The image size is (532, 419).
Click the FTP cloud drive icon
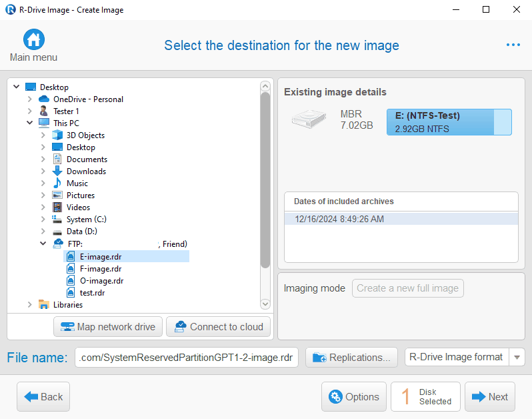click(x=58, y=244)
